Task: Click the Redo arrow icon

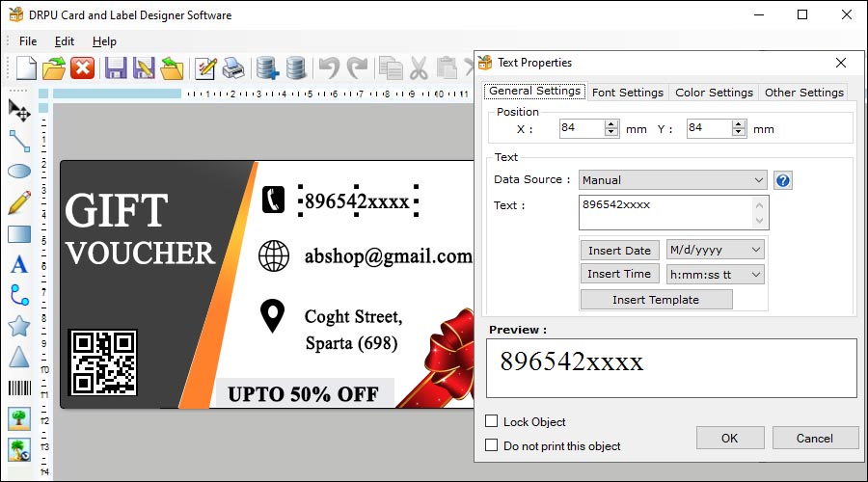Action: coord(357,68)
